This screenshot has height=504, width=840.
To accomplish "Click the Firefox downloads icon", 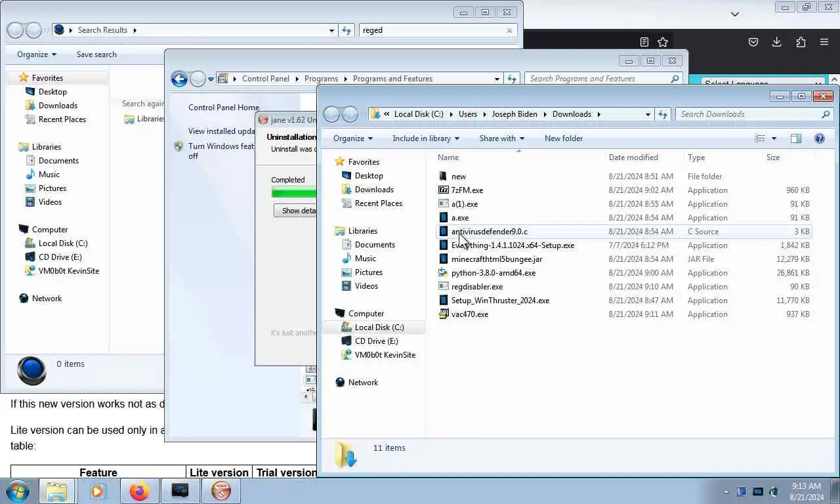I will (777, 42).
